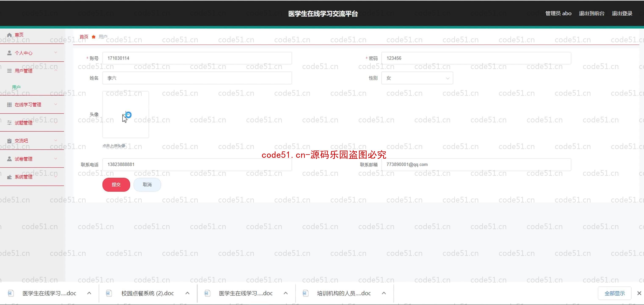Click the breadcrumb star separator icon
This screenshot has height=305, width=644.
(x=94, y=37)
